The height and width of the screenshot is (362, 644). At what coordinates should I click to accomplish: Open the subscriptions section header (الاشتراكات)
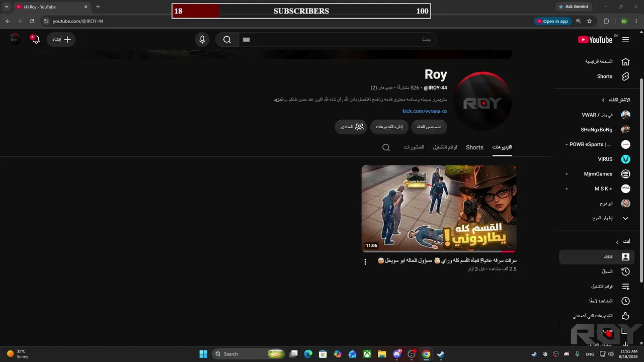pos(616,100)
